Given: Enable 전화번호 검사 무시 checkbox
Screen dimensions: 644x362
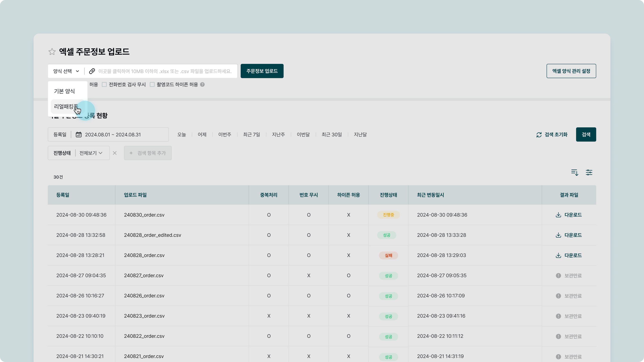Looking at the screenshot, I should [104, 84].
